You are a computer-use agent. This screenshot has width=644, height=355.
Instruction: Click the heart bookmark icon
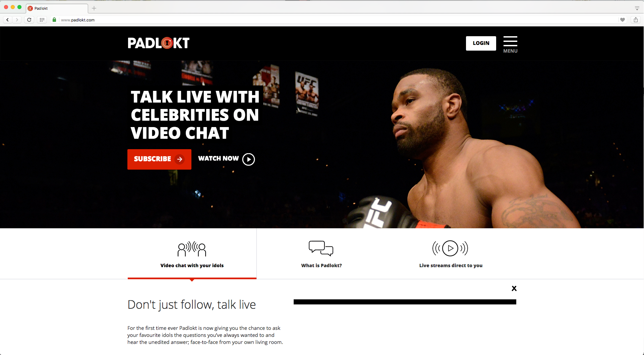[623, 20]
